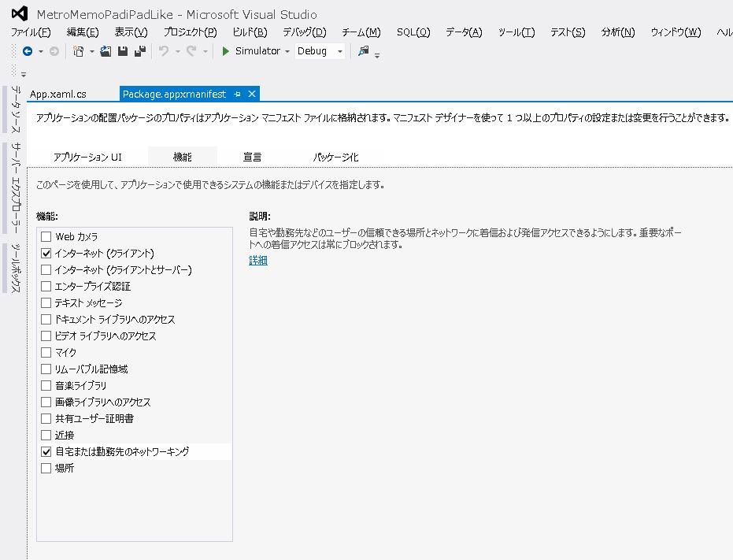
Task: Open the New Project dropdown arrow
Action: tap(91, 51)
